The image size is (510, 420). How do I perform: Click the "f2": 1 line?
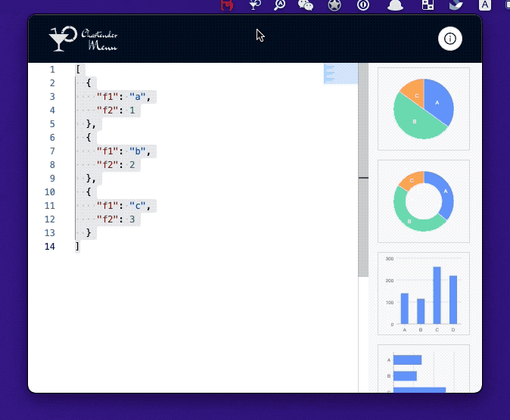pyautogui.click(x=116, y=110)
